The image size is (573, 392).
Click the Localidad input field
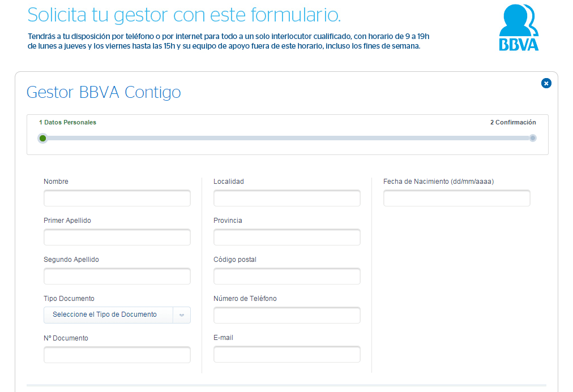287,198
